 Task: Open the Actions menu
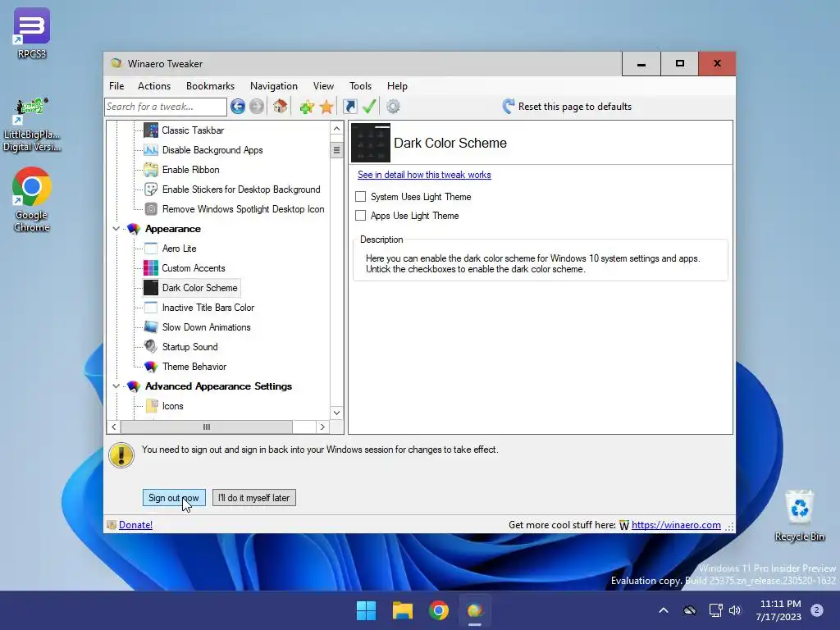point(154,85)
